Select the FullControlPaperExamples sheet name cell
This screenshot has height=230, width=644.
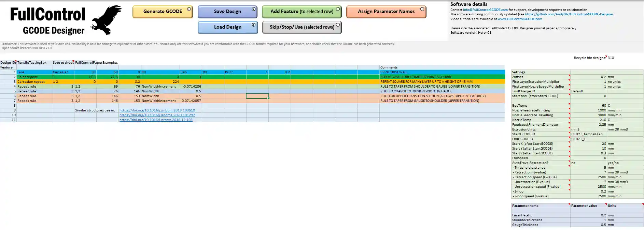point(96,63)
